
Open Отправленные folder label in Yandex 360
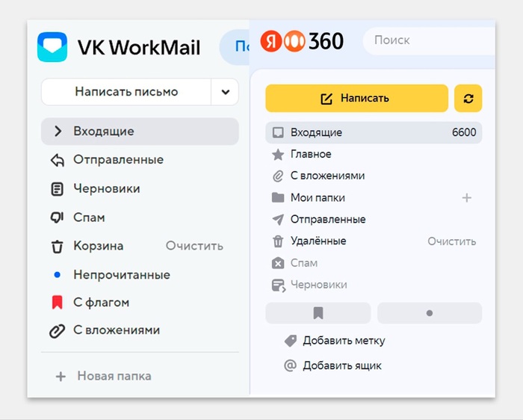point(328,219)
